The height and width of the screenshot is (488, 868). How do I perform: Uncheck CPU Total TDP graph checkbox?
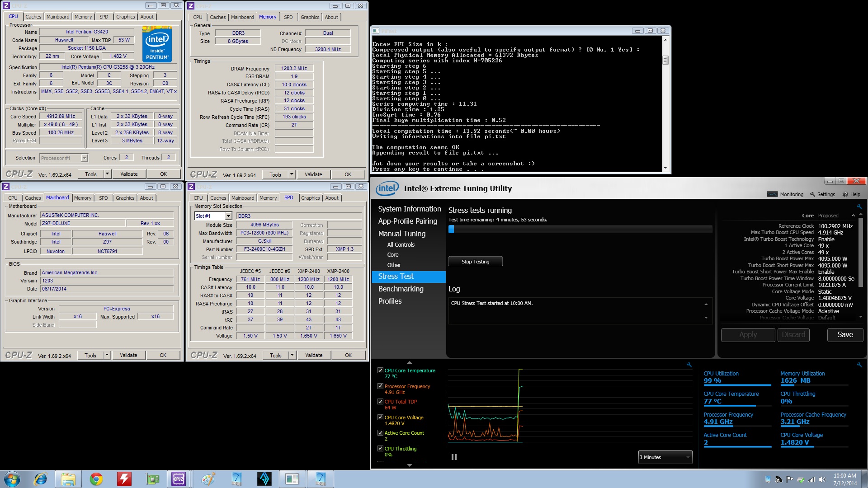tap(380, 402)
